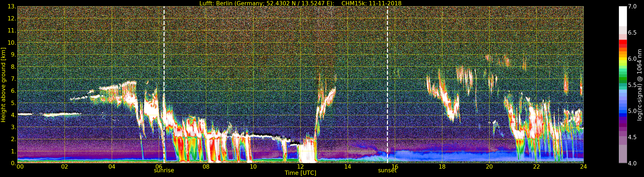This screenshot has height=177, width=644.
Task: Click the time axis tick '06'
Action: [x=159, y=167]
